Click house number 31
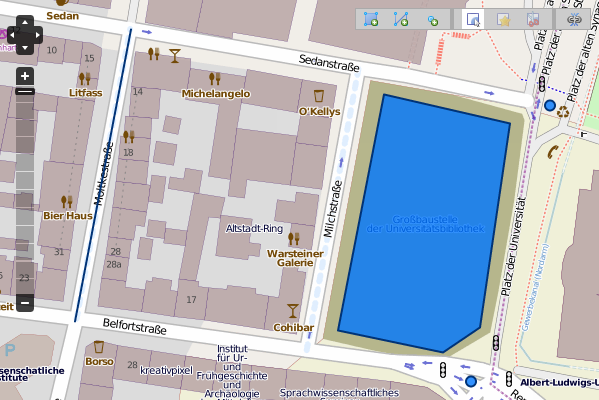 (x=59, y=252)
